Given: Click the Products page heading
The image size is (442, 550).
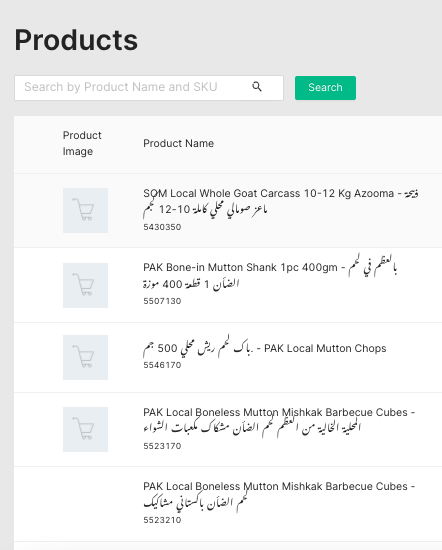Looking at the screenshot, I should 76,40.
